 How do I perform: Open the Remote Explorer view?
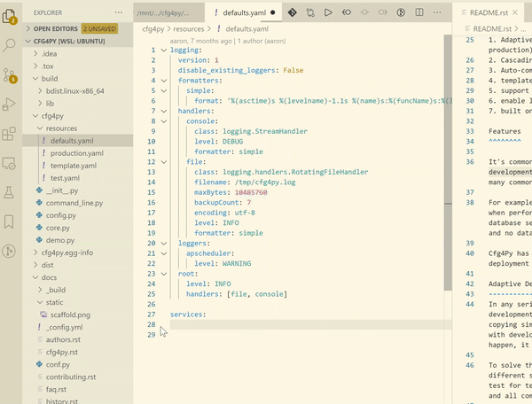9,163
